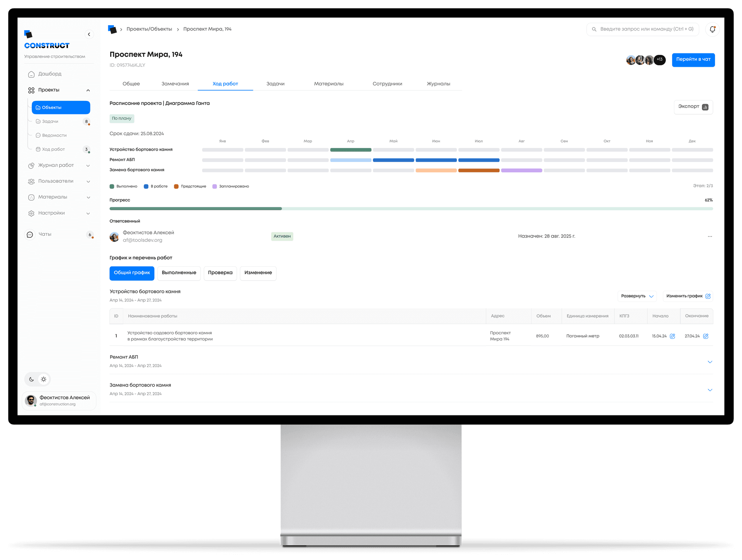Collapse the sidebar with arrow button
742x560 pixels.
coord(89,34)
